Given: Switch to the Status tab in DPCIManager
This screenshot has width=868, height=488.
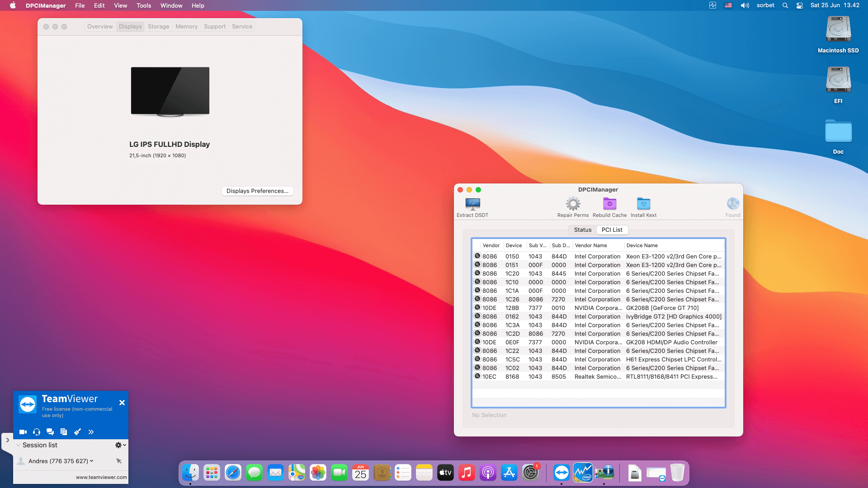Looking at the screenshot, I should pos(583,230).
